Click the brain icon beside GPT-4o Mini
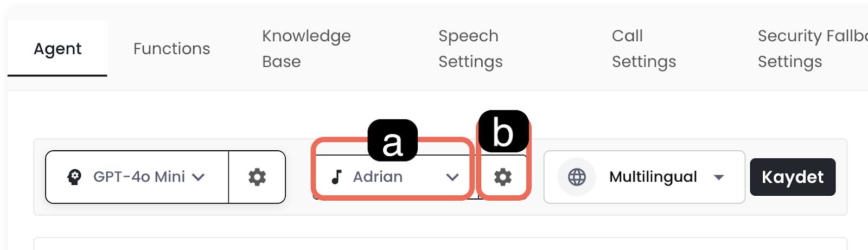868x250 pixels. [74, 177]
